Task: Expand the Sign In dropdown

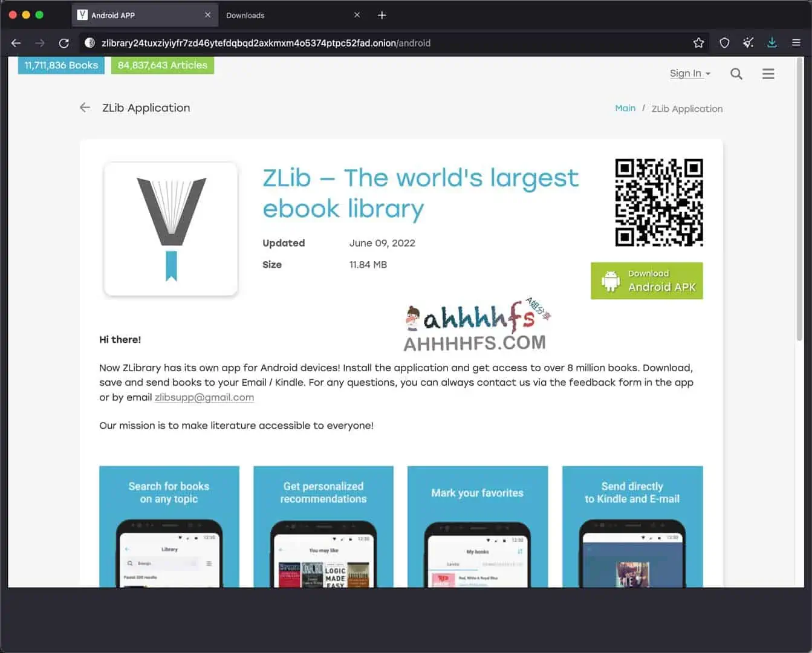Action: click(x=690, y=74)
